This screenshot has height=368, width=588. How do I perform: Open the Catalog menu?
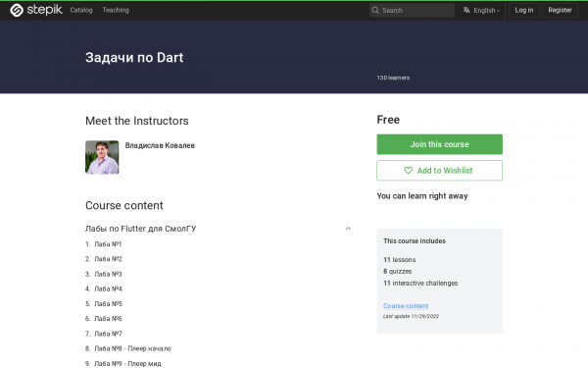[81, 10]
